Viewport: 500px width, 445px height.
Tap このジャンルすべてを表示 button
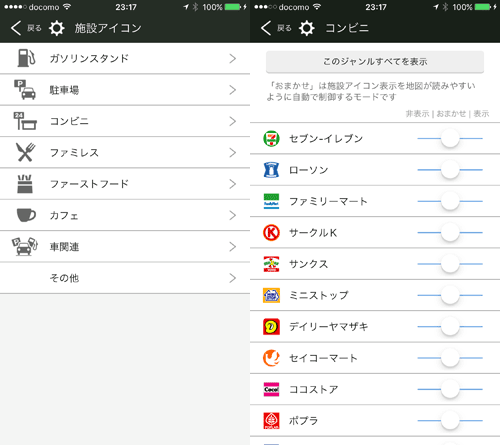point(375,62)
